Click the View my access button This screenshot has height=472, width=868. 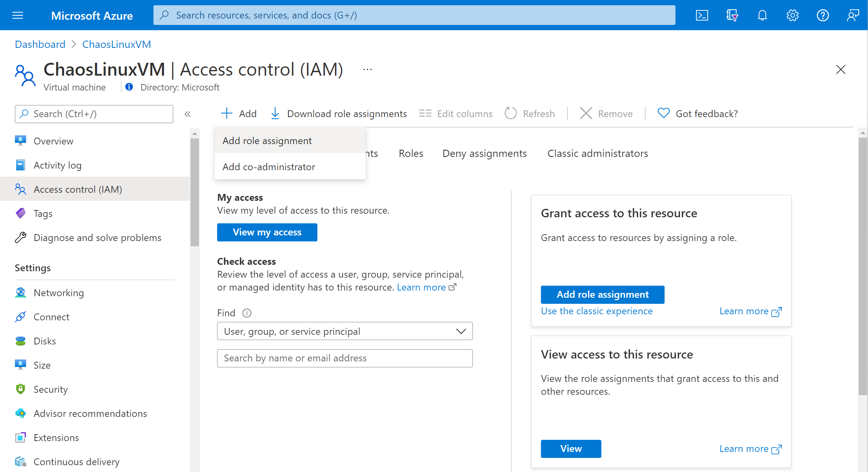click(x=267, y=233)
